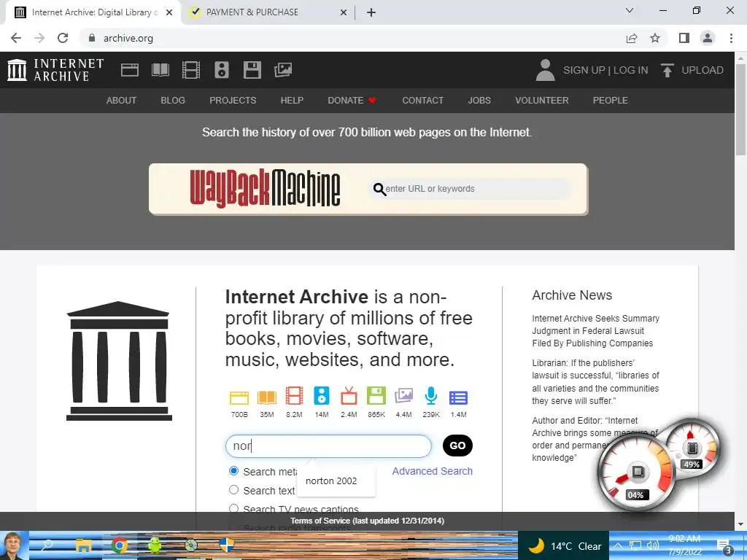Show hidden system tray icons chevron
747x560 pixels.
[617, 545]
